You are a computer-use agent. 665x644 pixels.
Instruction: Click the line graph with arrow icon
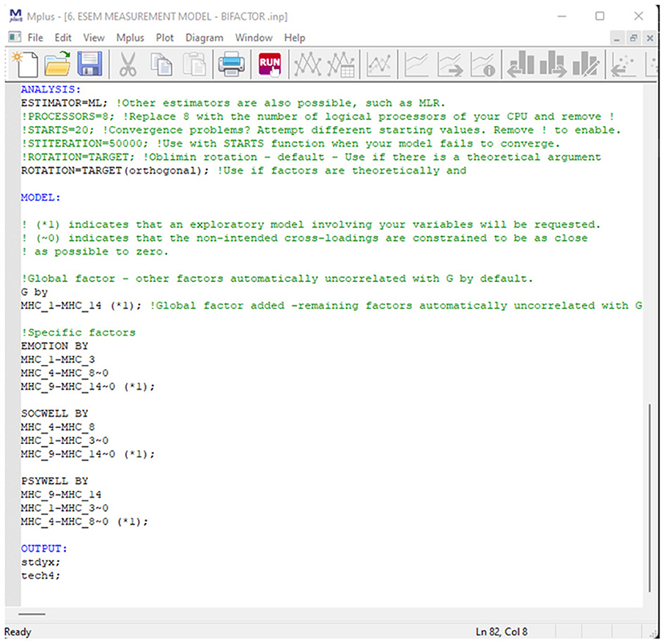click(x=450, y=64)
